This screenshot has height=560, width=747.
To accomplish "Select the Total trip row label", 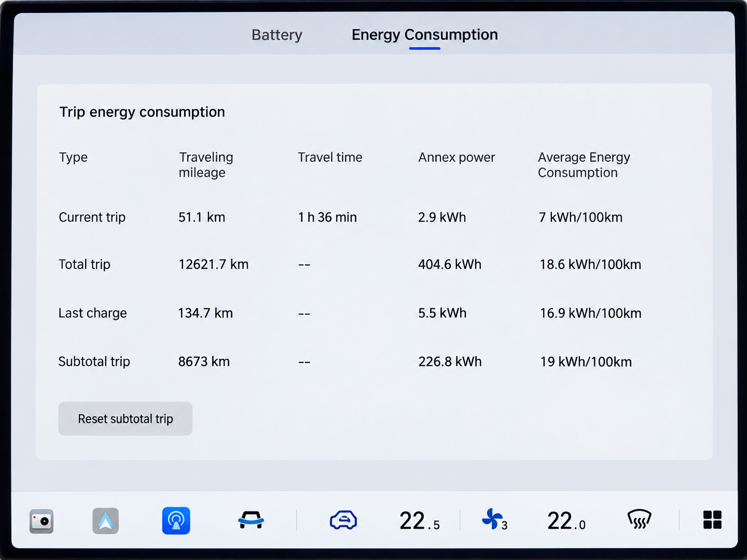I will point(85,265).
